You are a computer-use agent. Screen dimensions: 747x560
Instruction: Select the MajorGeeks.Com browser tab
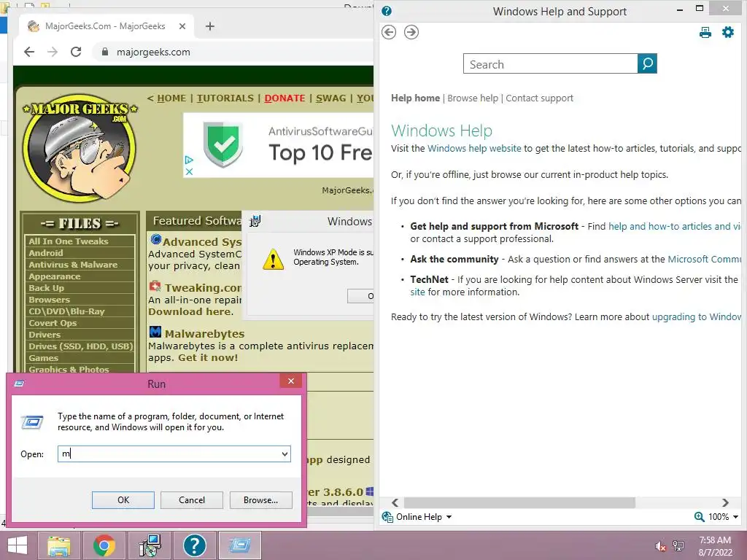[105, 26]
